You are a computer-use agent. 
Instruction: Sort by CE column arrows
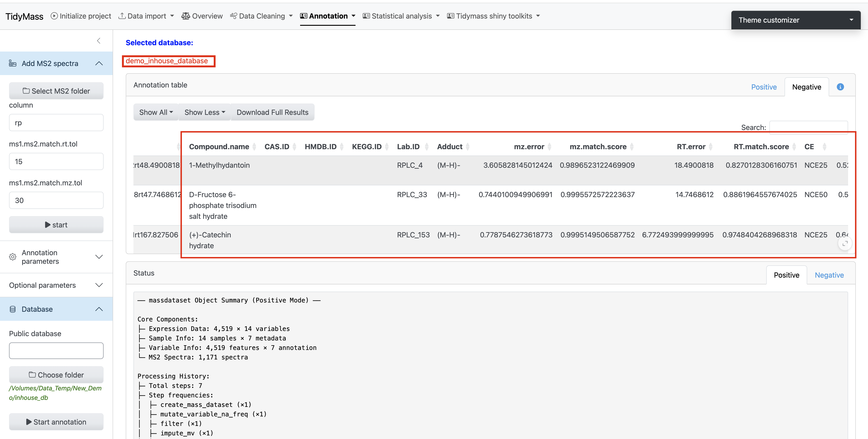click(x=824, y=146)
